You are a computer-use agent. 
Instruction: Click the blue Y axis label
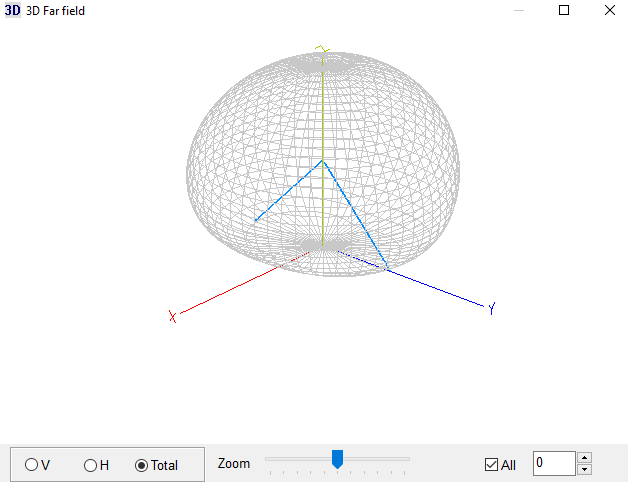[x=491, y=309]
